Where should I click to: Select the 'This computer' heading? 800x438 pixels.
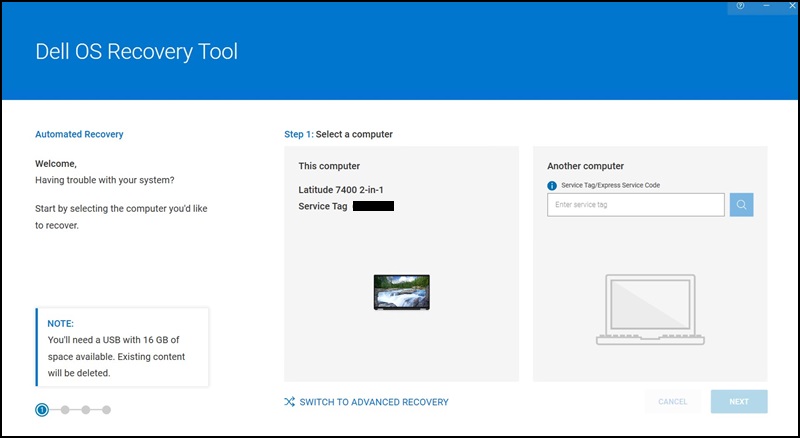[329, 166]
